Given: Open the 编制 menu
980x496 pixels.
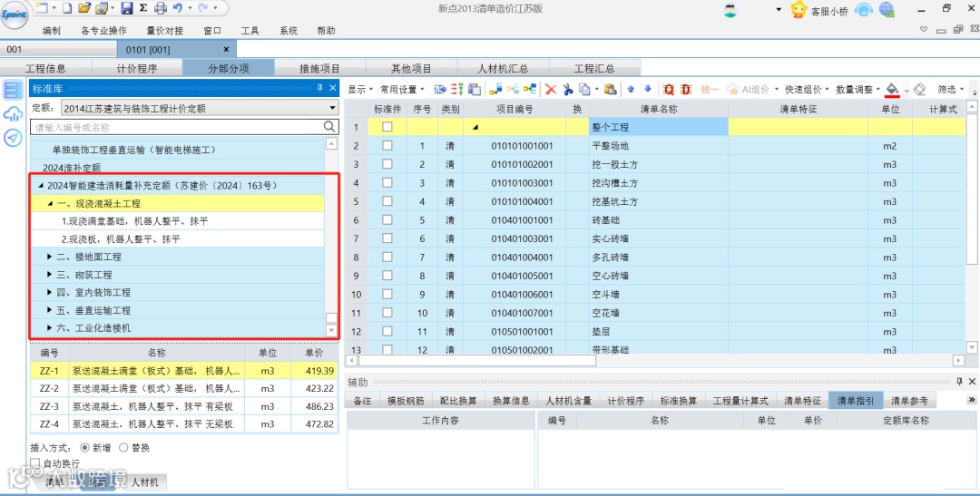Looking at the screenshot, I should coord(52,31).
